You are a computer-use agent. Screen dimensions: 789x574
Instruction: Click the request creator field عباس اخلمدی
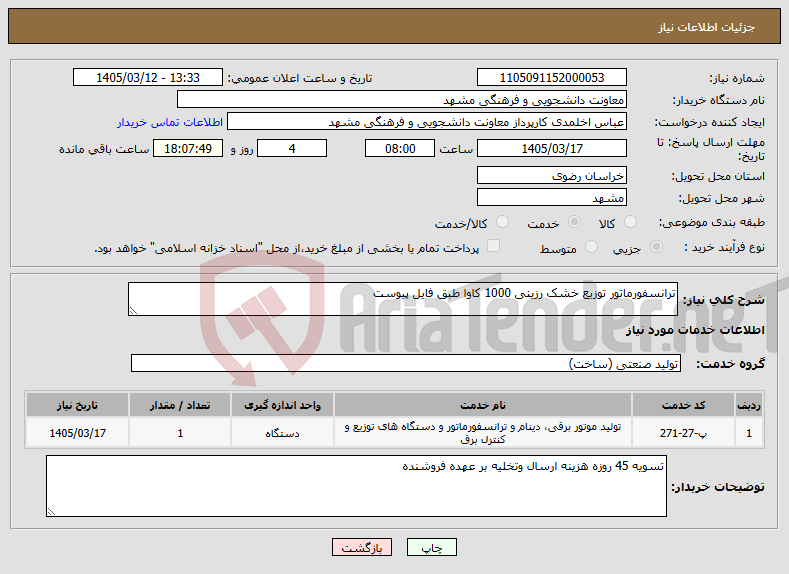(x=427, y=122)
